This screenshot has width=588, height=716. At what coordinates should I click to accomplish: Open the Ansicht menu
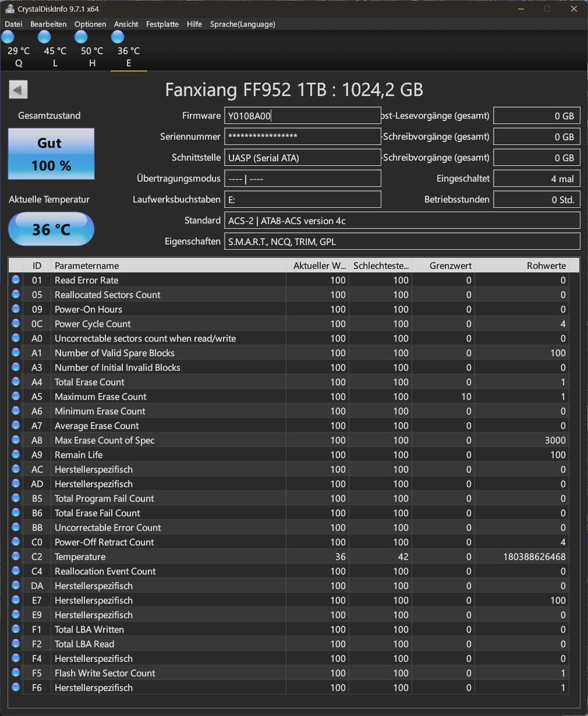(x=126, y=24)
